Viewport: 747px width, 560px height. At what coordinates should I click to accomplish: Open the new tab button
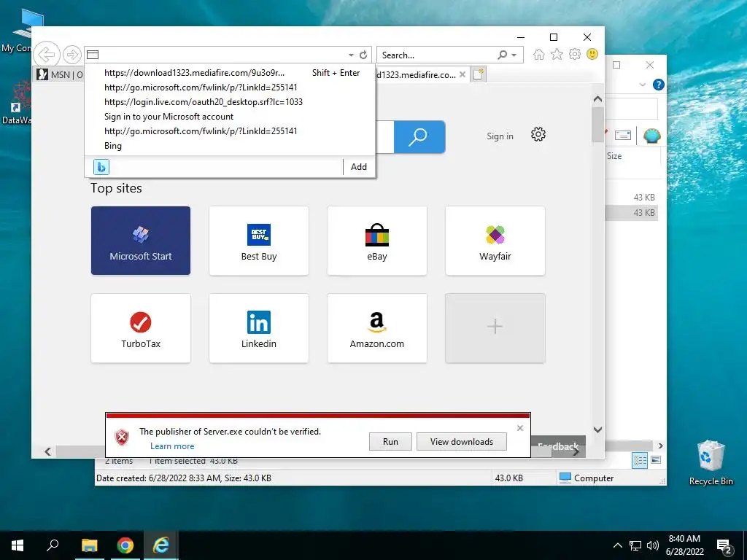[479, 74]
